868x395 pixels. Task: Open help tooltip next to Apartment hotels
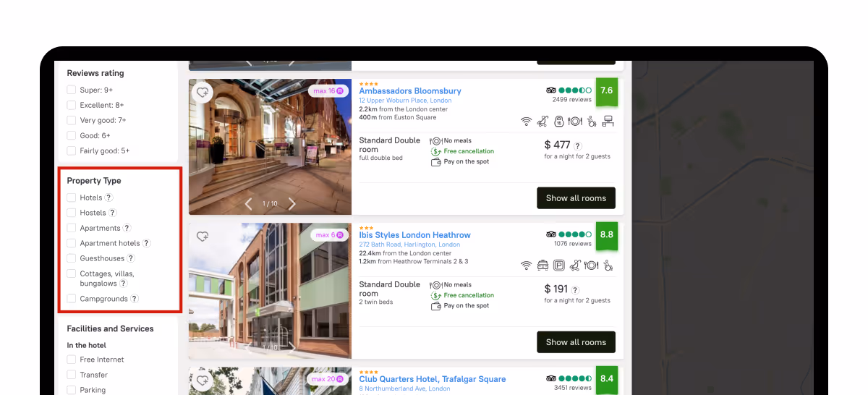point(146,243)
